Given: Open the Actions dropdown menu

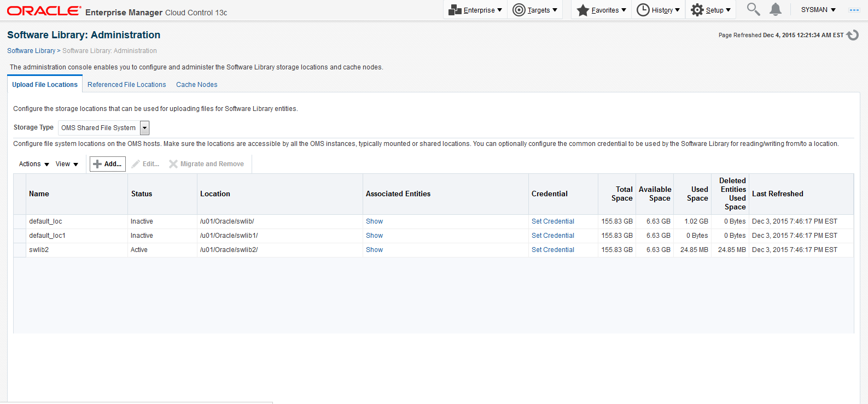Looking at the screenshot, I should coord(34,164).
